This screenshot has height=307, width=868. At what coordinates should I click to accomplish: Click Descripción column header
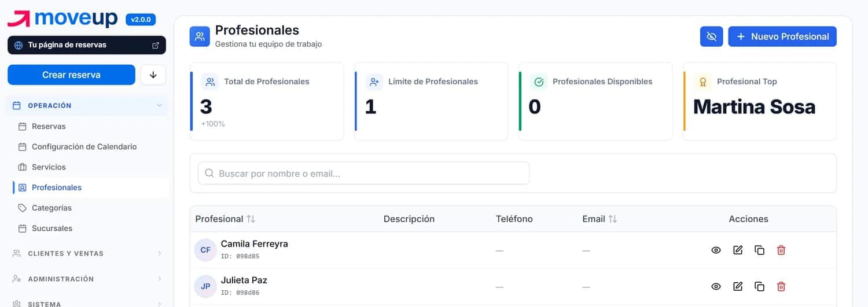tap(409, 219)
